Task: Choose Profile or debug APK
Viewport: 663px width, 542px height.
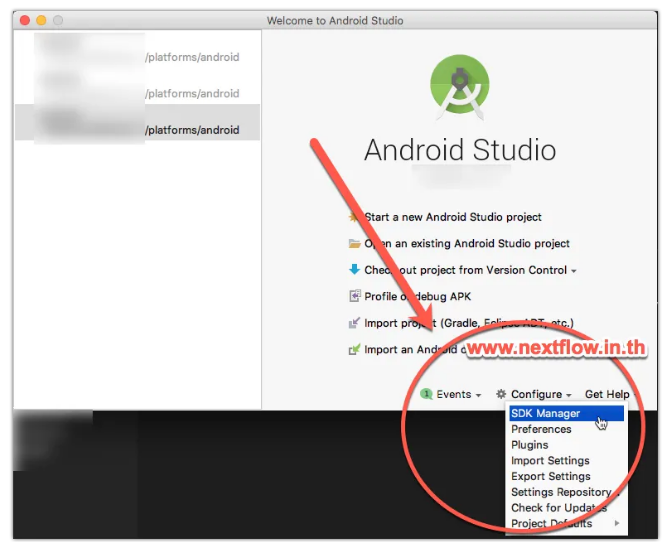Action: click(417, 296)
